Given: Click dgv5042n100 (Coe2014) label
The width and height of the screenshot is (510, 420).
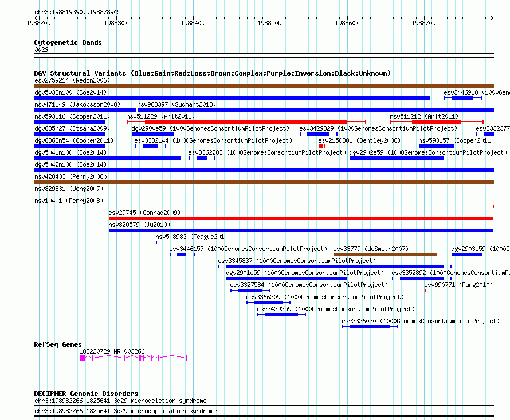Looking at the screenshot, I should tap(70, 164).
